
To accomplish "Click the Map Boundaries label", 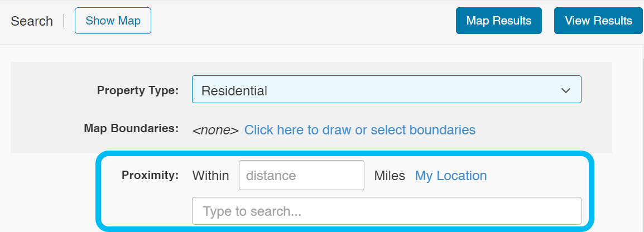I will (131, 128).
